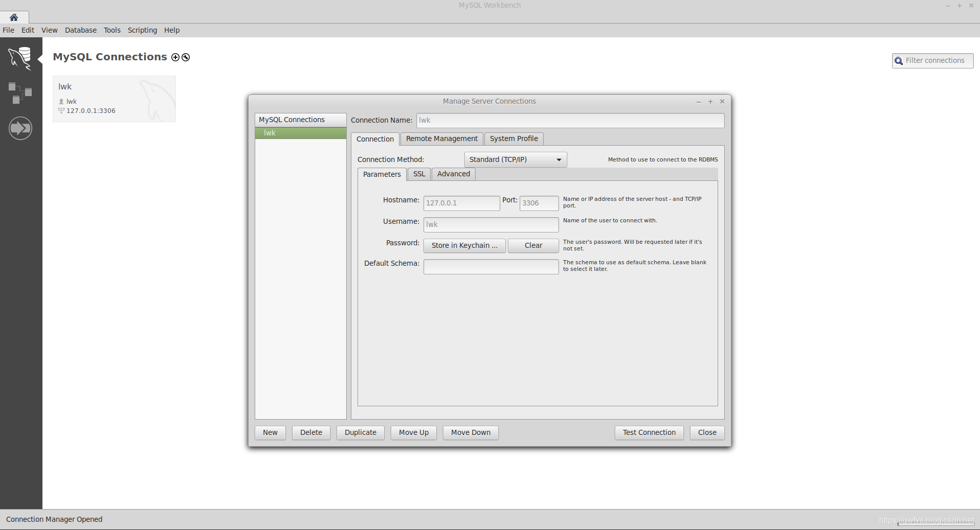
Task: Click the Move Down button
Action: coord(471,432)
